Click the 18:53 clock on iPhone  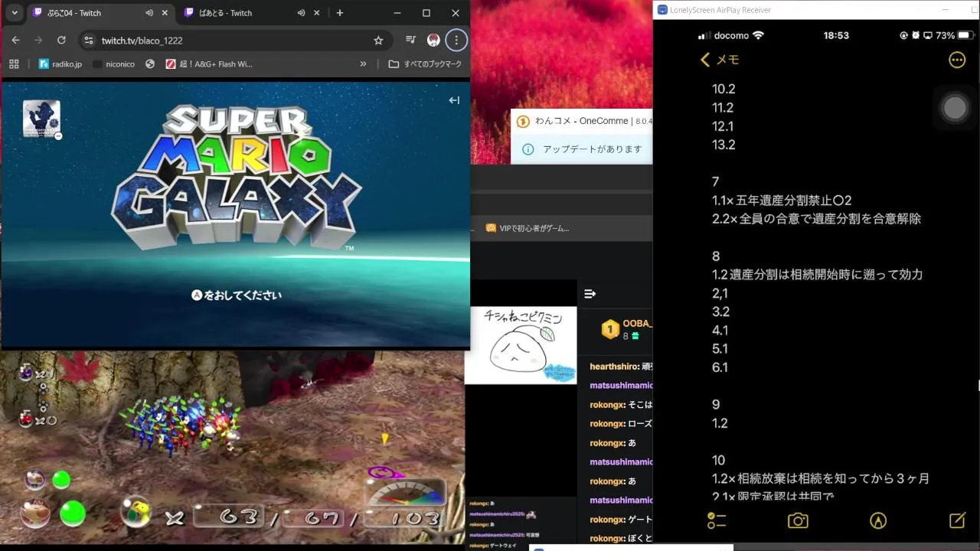pyautogui.click(x=836, y=35)
